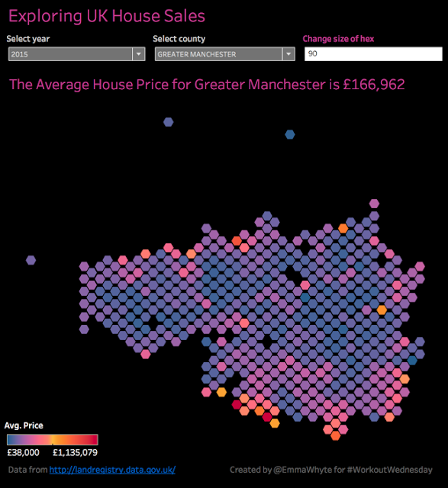This screenshot has width=448, height=488.
Task: Click the £38,000 minimum legend value
Action: (24, 452)
